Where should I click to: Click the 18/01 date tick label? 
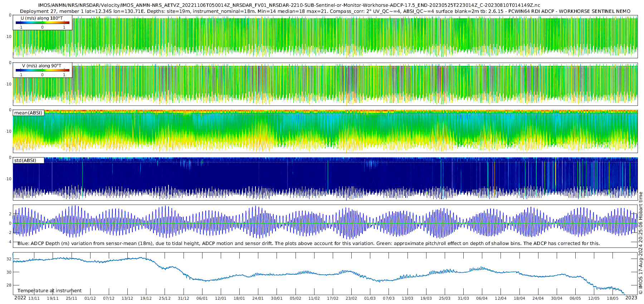(x=239, y=298)
